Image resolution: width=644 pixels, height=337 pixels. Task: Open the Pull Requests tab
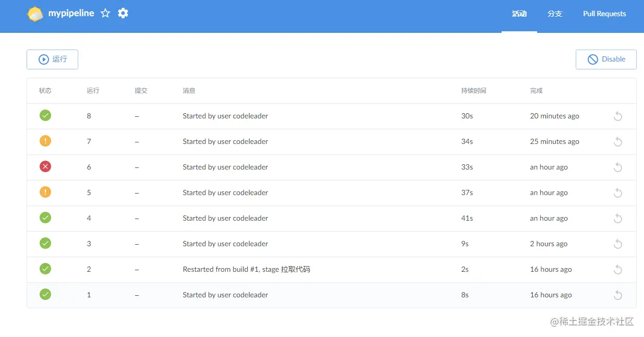[604, 14]
